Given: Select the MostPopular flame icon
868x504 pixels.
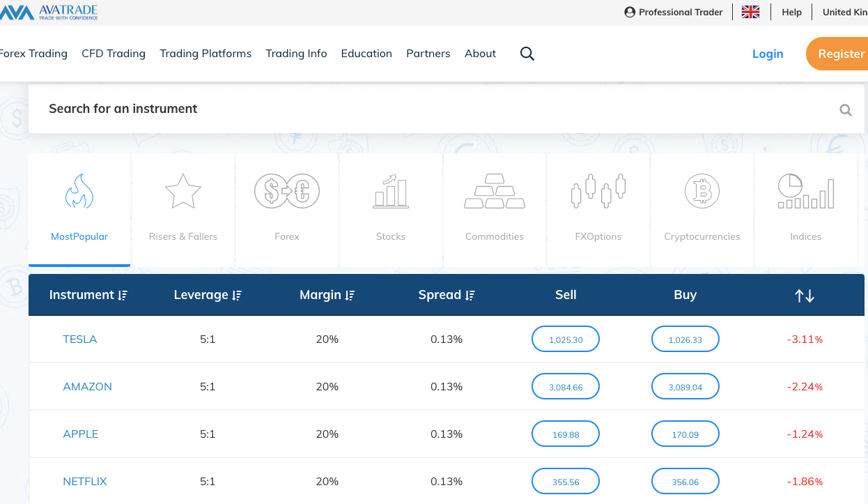Looking at the screenshot, I should point(79,192).
